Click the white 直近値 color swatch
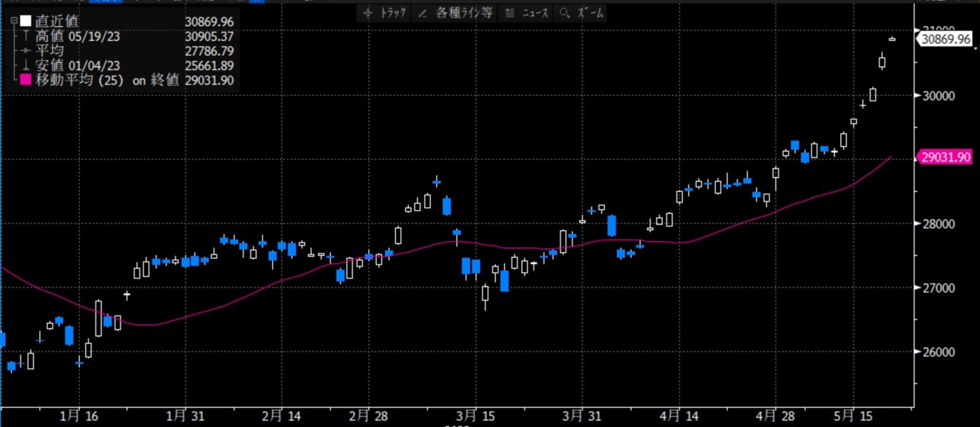This screenshot has height=427, width=980. [26, 22]
